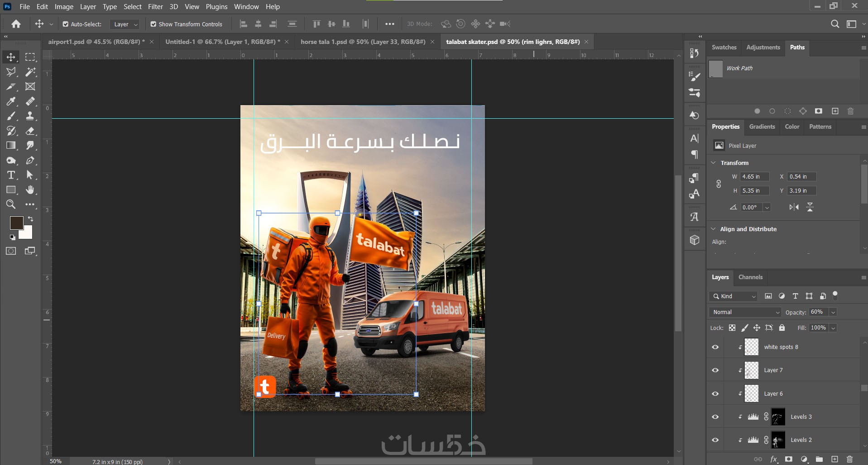Select the Zoom tool in the toolbar
This screenshot has height=465, width=868.
click(11, 204)
